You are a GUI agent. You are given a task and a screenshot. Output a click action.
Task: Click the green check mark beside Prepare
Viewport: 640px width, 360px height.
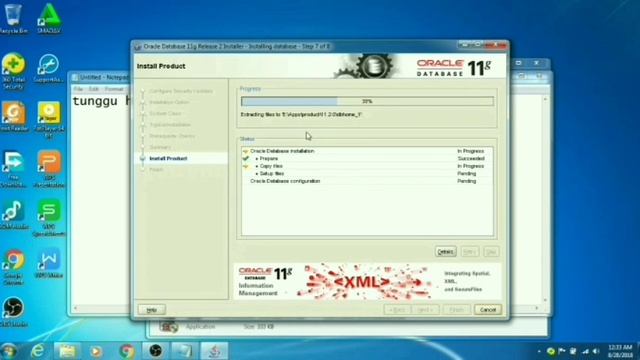246,158
